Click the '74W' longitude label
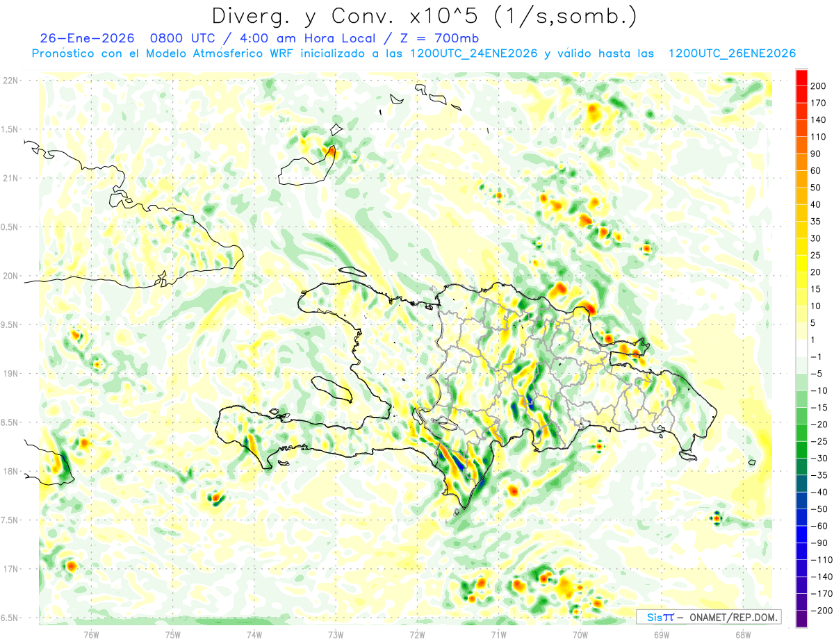 coord(254,634)
